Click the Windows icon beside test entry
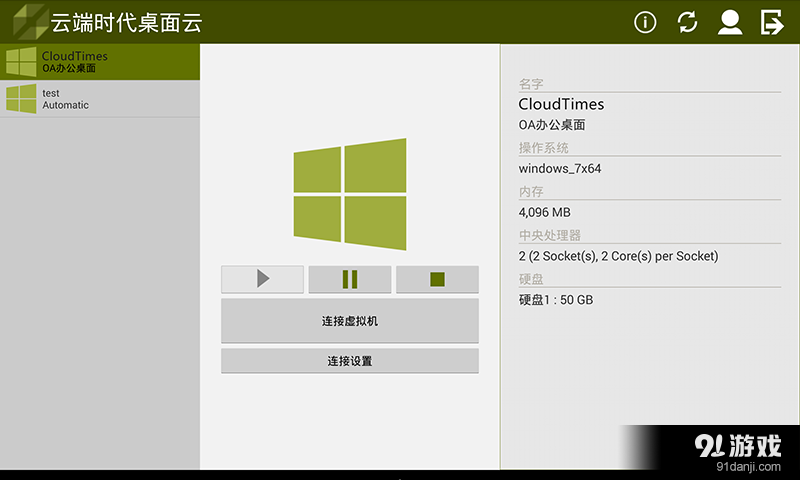Viewport: 800px width, 480px height. [x=21, y=99]
